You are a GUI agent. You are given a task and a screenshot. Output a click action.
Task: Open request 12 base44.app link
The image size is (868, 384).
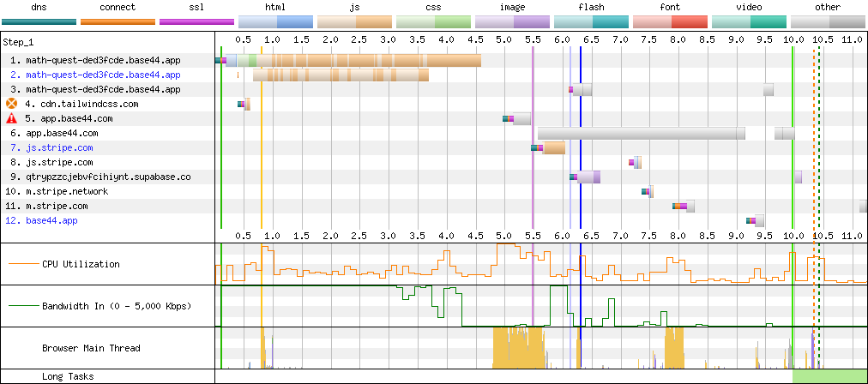tap(52, 220)
